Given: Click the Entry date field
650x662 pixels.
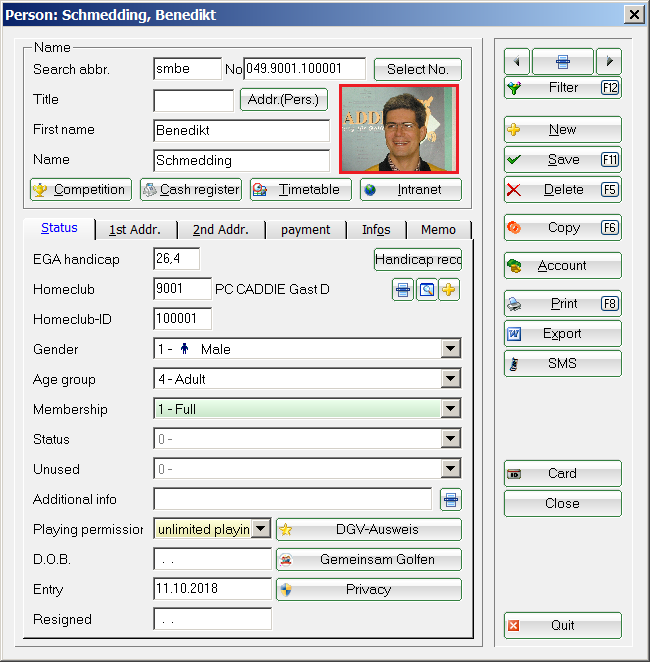Looking at the screenshot, I should coord(212,589).
